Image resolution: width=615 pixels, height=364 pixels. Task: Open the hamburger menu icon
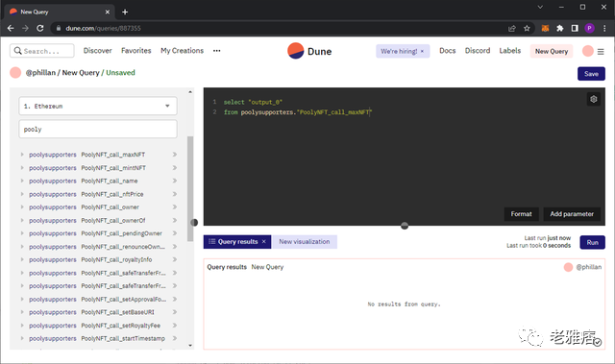click(601, 51)
